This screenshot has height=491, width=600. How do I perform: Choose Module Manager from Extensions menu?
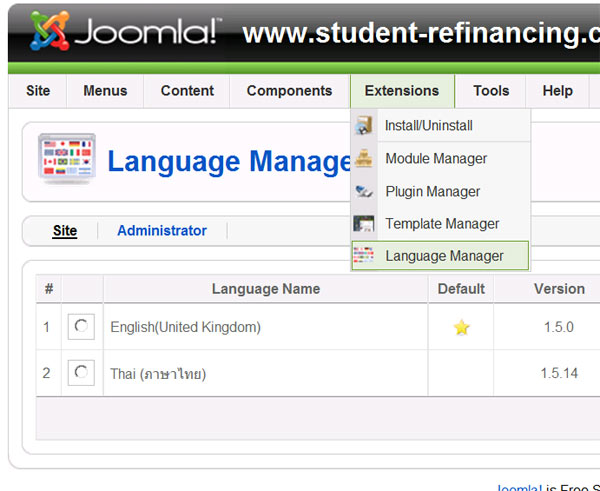click(x=440, y=158)
